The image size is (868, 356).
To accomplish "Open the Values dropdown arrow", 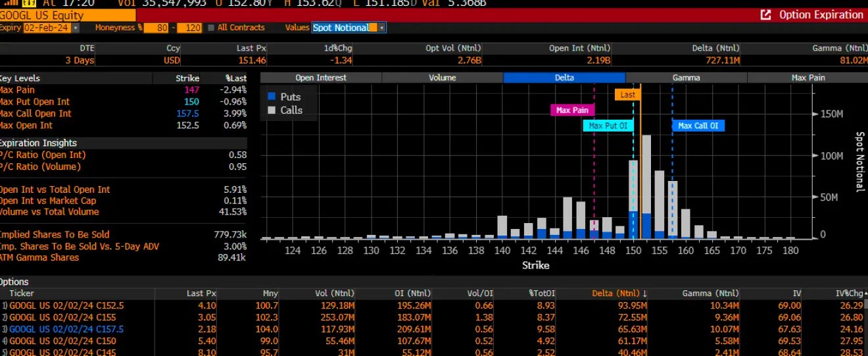I will (x=382, y=28).
